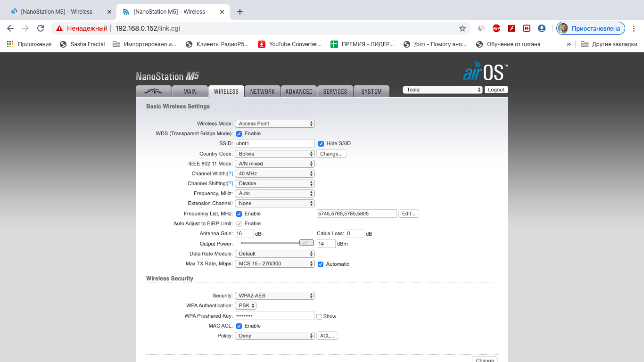Open the Клиенты РадиоР5 bookmark
The height and width of the screenshot is (362, 644).
217,44
